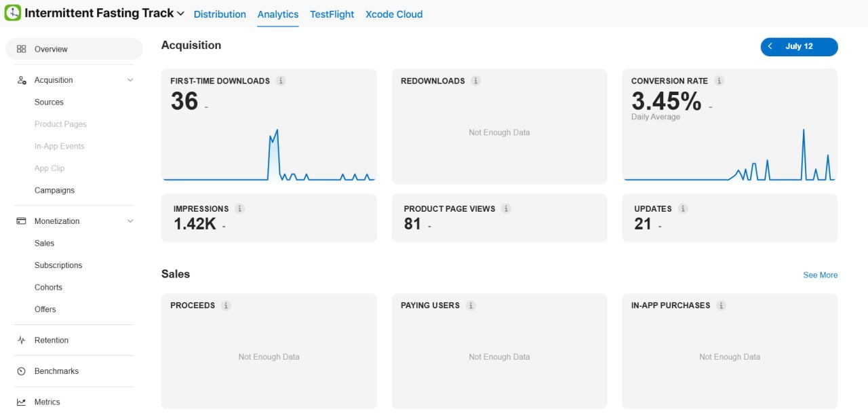Open Sources under Acquisition
Viewport: 868px width, 416px height.
click(49, 102)
